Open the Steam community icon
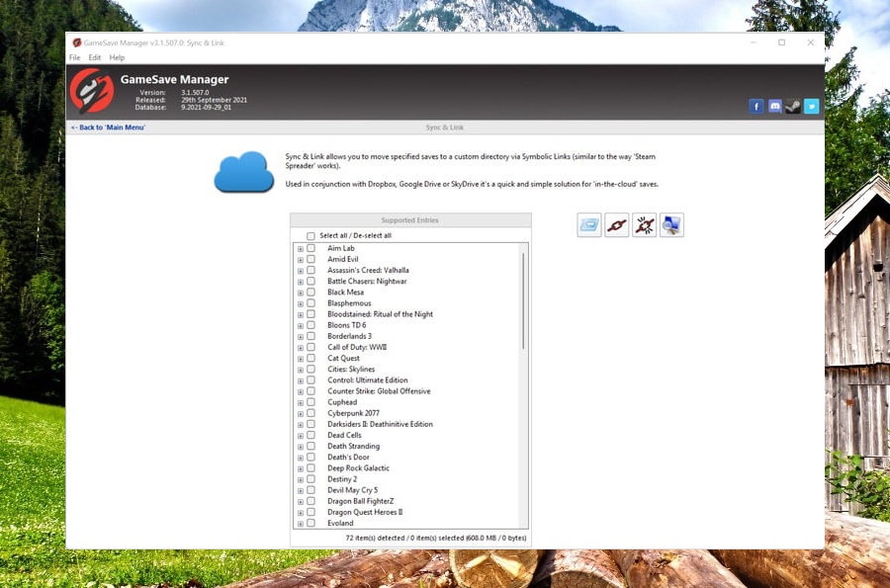Image resolution: width=890 pixels, height=588 pixels. pyautogui.click(x=793, y=106)
